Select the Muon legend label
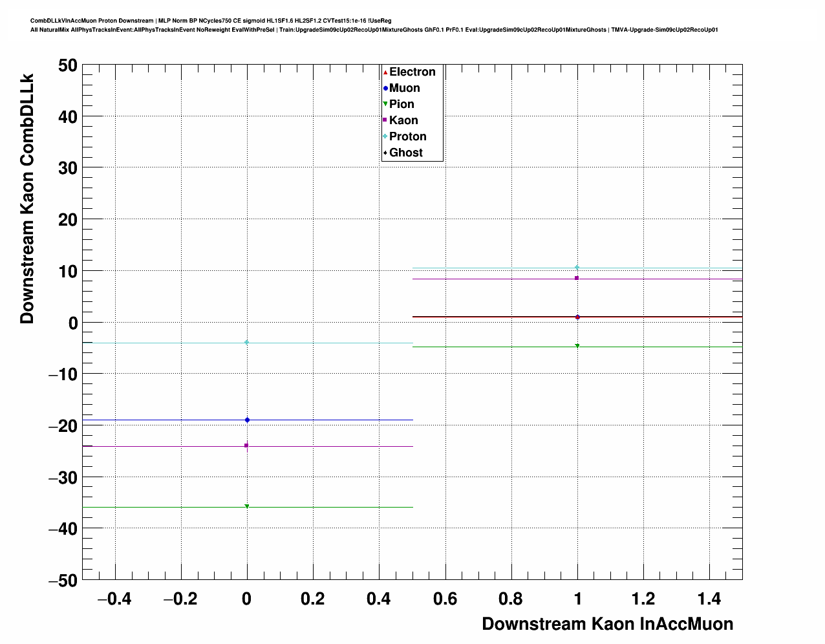825x644 pixels. 405,88
